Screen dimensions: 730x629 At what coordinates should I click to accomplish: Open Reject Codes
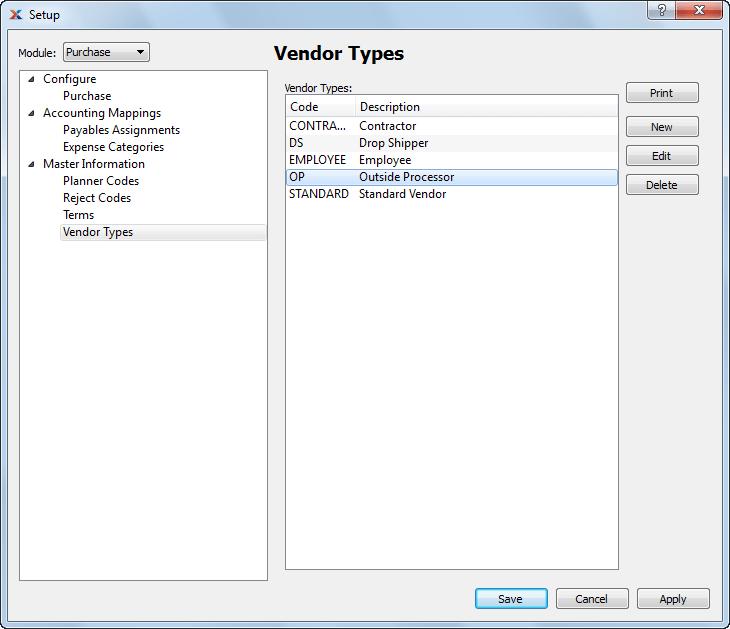tap(97, 198)
